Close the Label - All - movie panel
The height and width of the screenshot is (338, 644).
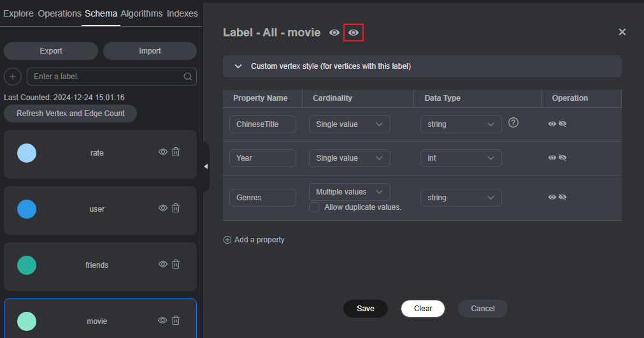(x=622, y=32)
